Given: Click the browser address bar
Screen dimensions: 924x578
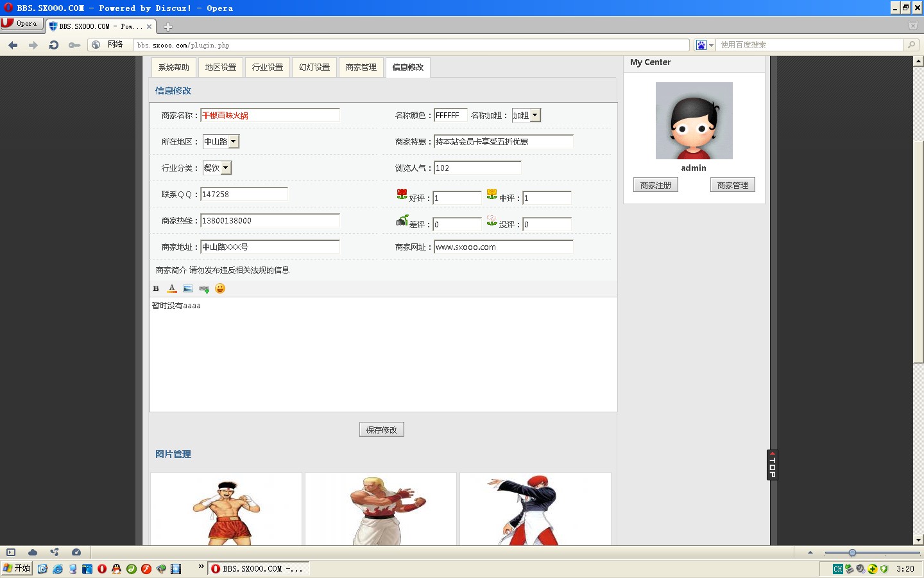Looking at the screenshot, I should point(411,45).
